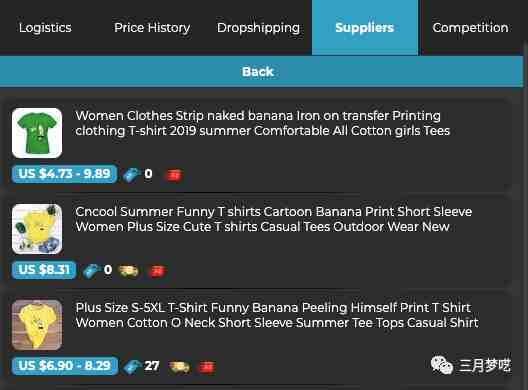The image size is (528, 390).
Task: Click the US $6.90 - 8.29 price badge
Action: tap(65, 366)
